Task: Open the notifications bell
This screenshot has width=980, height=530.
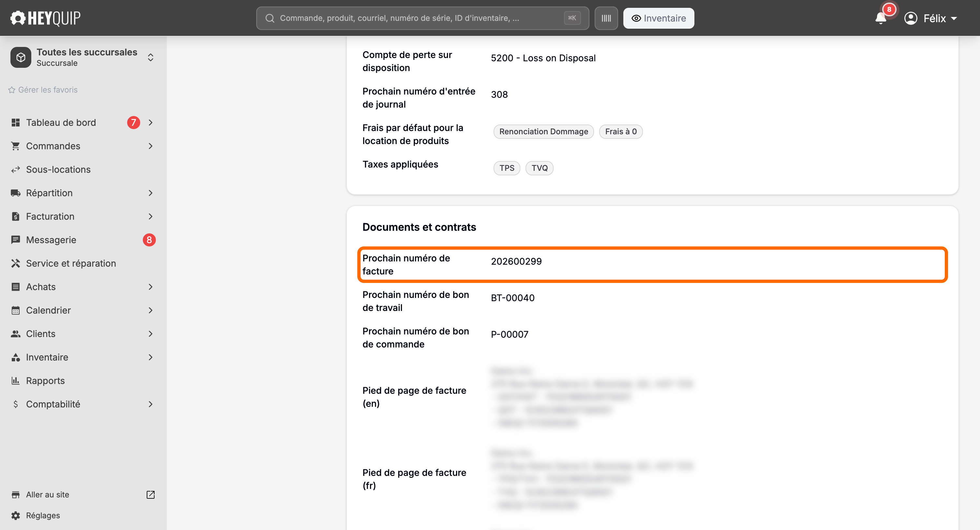Action: pos(881,18)
